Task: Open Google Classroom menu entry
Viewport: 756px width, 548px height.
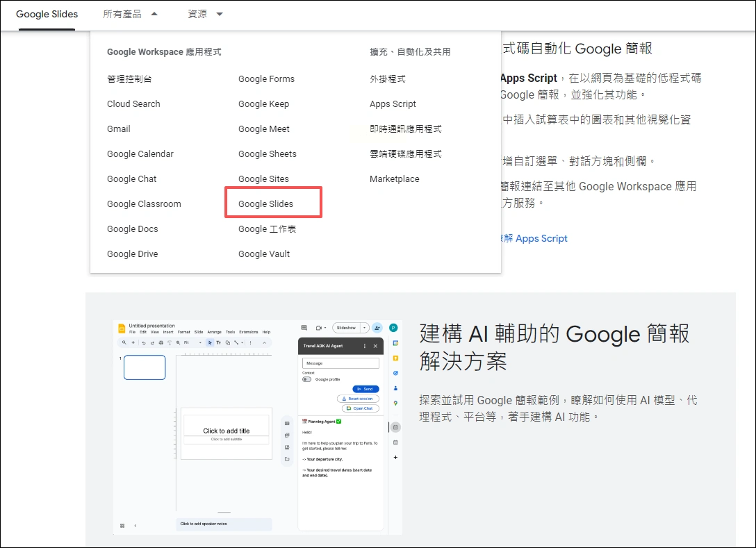Action: [x=144, y=204]
